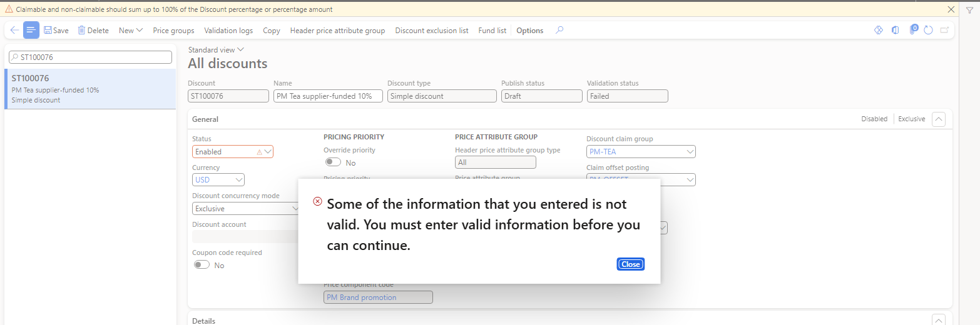This screenshot has width=980, height=325.
Task: Toggle Override priority switch
Action: (x=333, y=162)
